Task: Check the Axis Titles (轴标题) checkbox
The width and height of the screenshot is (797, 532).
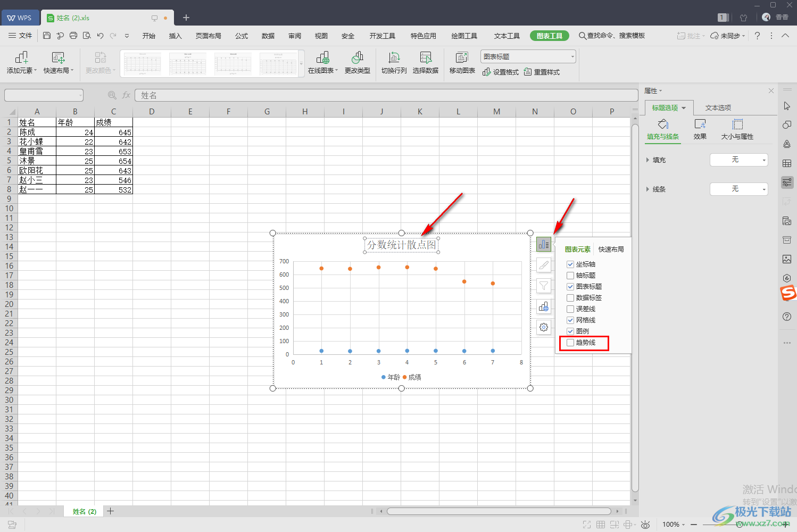Action: click(570, 276)
